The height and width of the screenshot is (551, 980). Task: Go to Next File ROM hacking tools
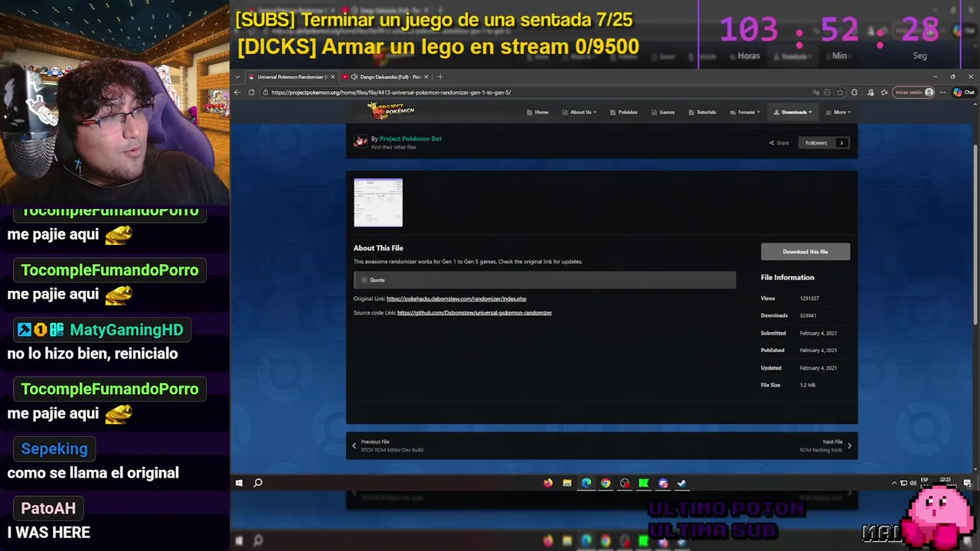(825, 445)
